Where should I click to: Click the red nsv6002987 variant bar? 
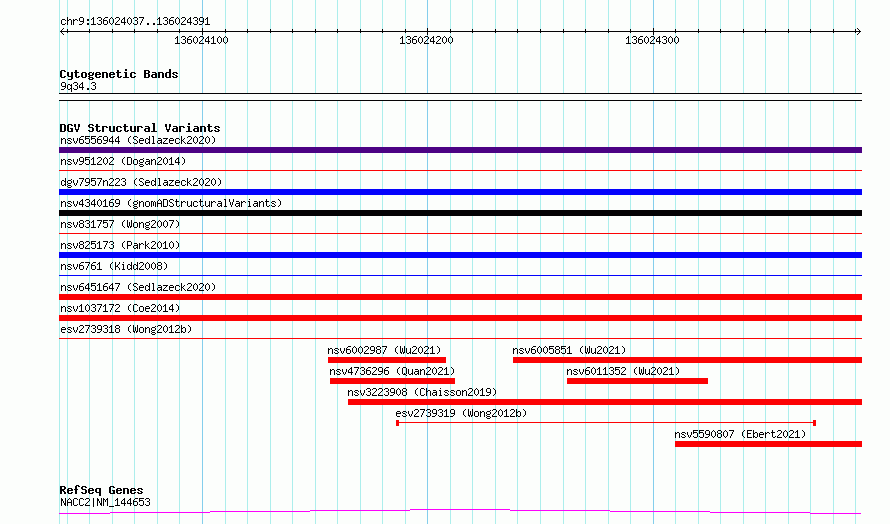tap(387, 360)
